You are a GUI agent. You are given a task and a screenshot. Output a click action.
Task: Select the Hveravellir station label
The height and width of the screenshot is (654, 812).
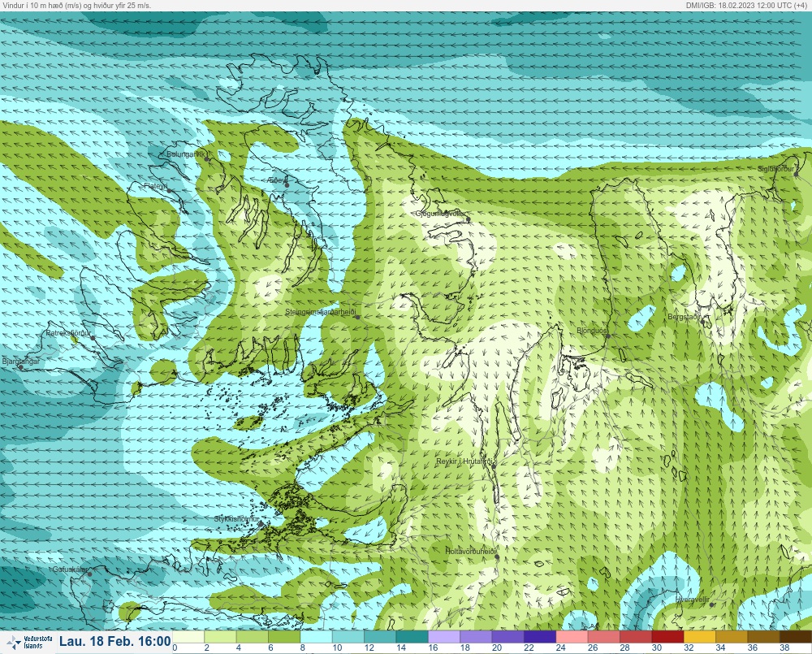[x=693, y=599]
